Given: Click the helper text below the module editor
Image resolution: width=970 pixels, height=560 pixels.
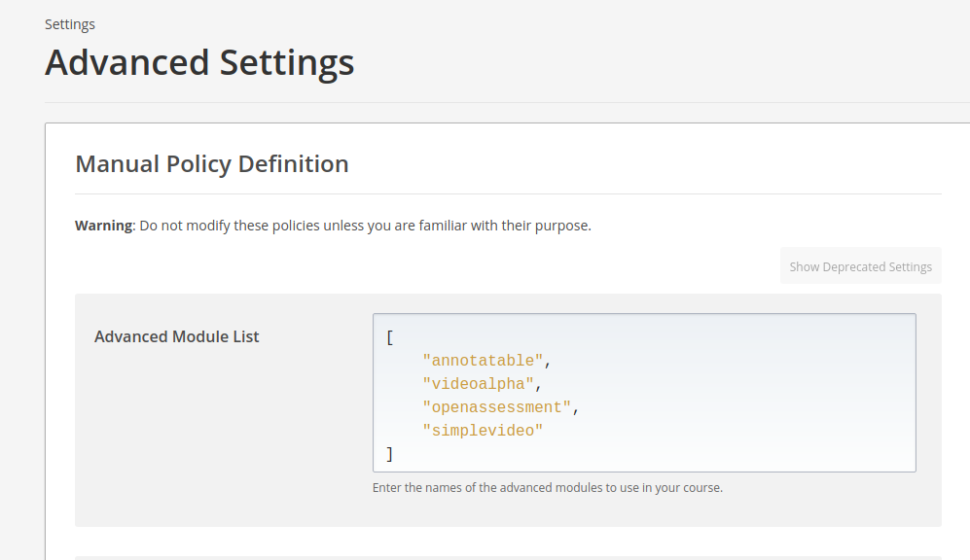Looking at the screenshot, I should (548, 488).
